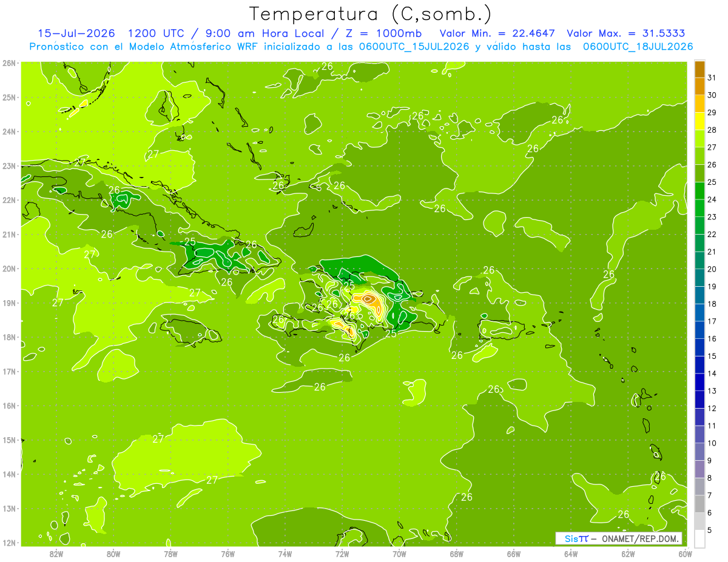Screen dimensions: 728x562
Task: Click the '74W' longitude axis label
Action: coord(285,553)
